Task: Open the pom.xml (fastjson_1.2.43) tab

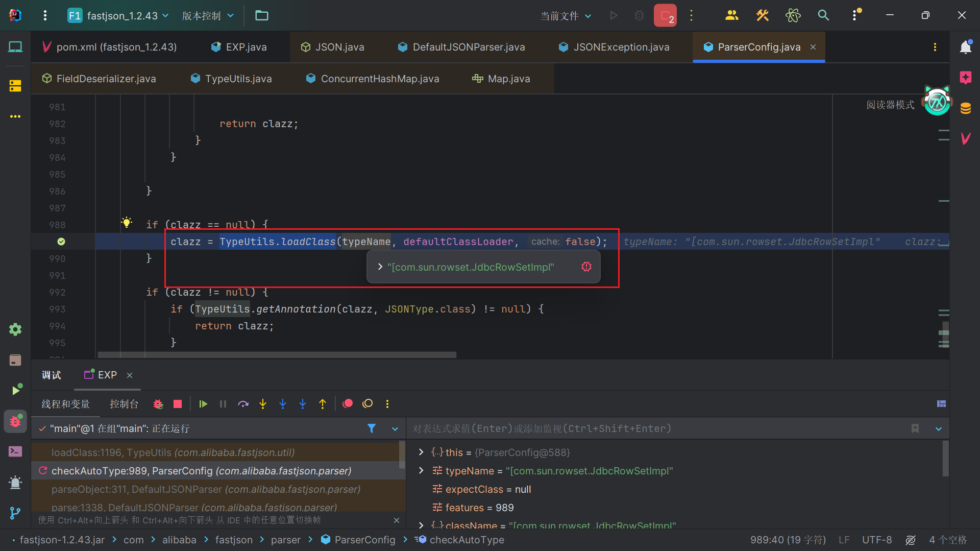Action: 110,47
